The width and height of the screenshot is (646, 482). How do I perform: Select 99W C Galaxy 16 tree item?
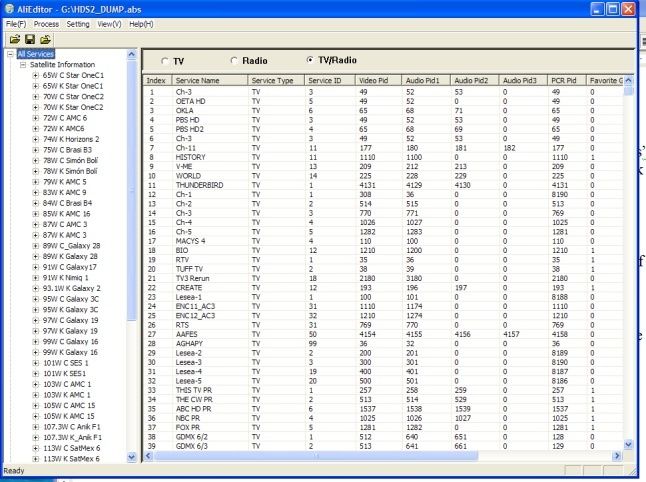70,342
